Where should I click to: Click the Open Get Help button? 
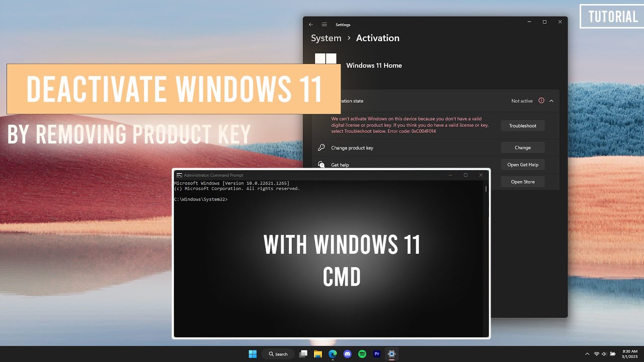[523, 165]
